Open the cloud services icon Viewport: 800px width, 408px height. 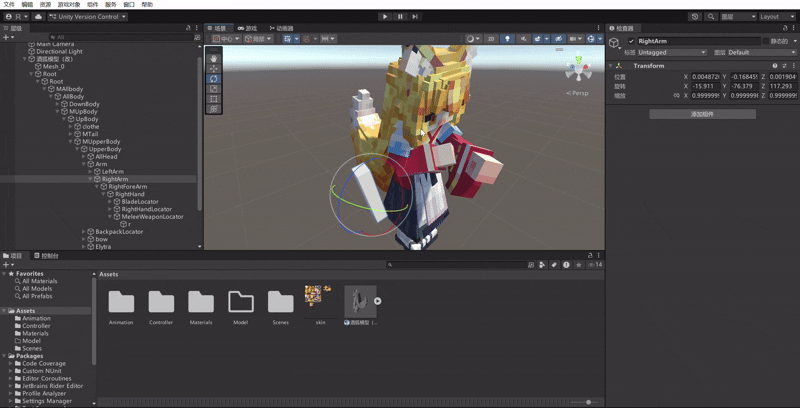pos(39,17)
